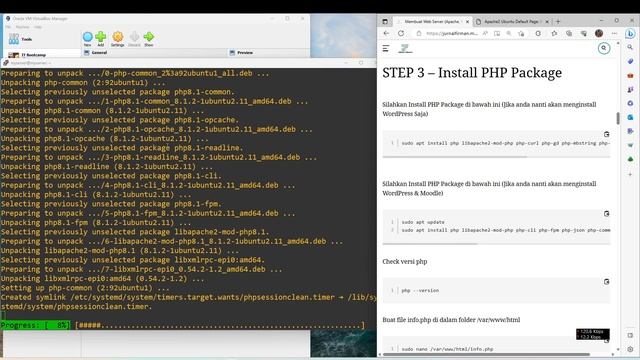Click website logo next to hamburger menu
This screenshot has width=640, height=360.
click(405, 49)
